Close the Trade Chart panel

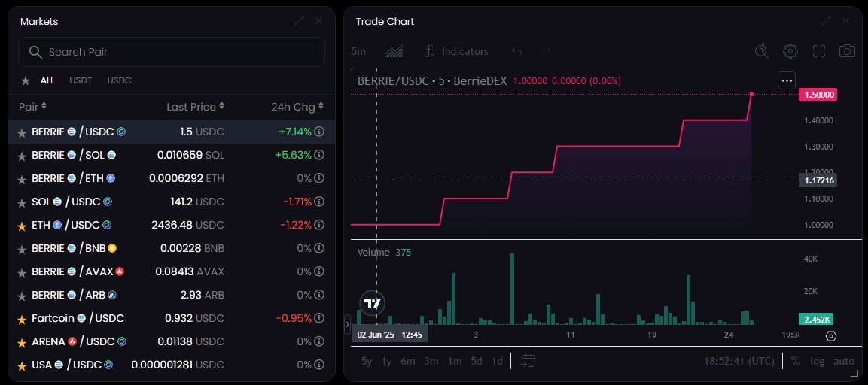coord(846,21)
